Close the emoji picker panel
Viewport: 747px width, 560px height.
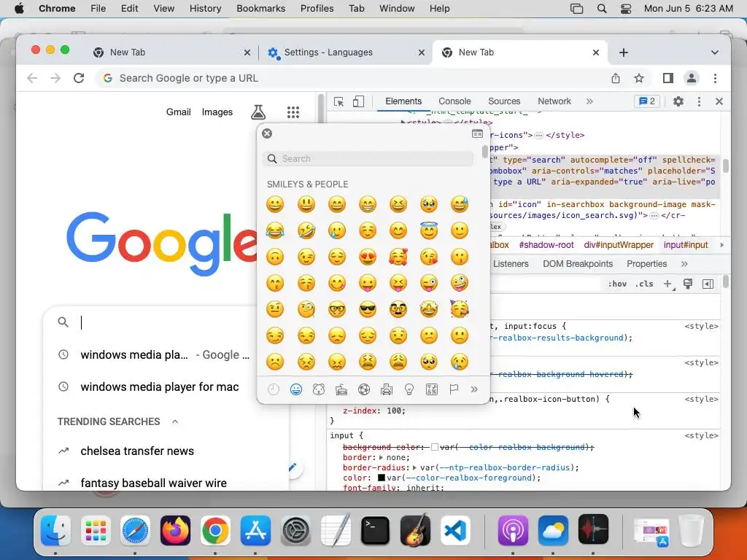pyautogui.click(x=267, y=133)
